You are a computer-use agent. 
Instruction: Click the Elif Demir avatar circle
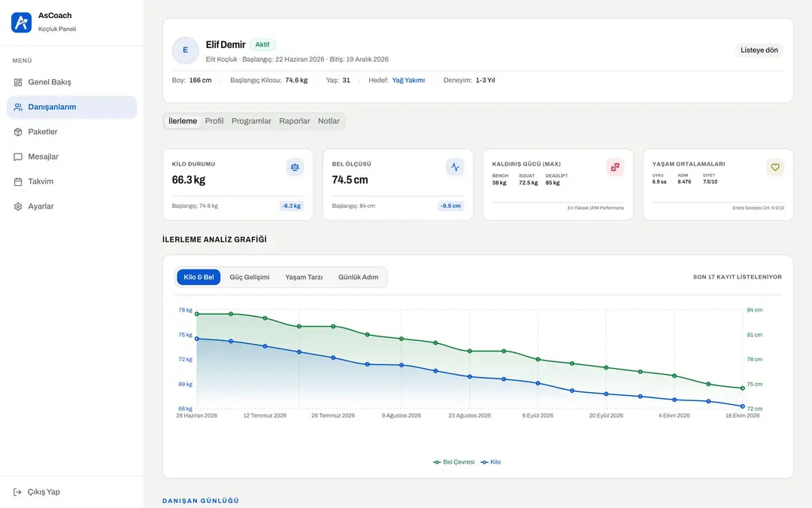pyautogui.click(x=186, y=50)
